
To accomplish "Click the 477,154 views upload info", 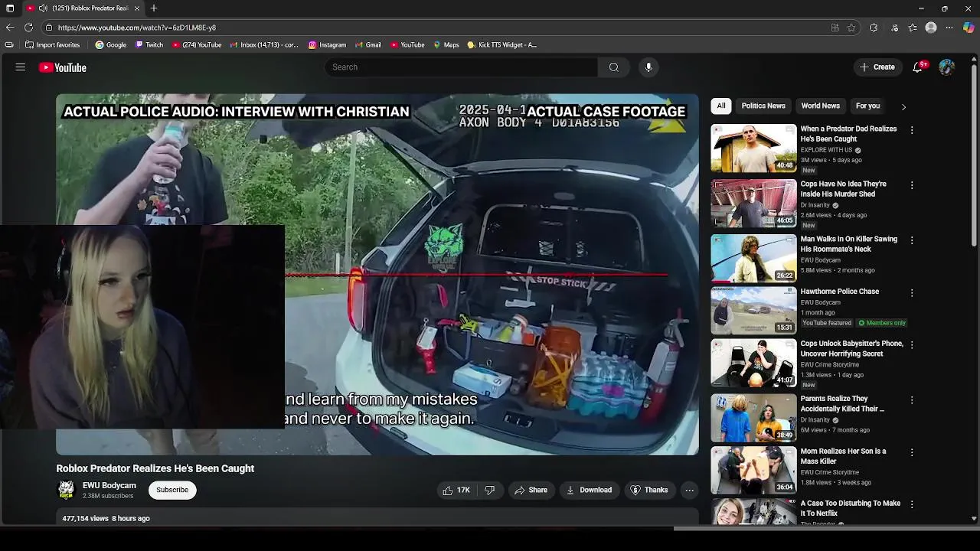I will click(106, 518).
